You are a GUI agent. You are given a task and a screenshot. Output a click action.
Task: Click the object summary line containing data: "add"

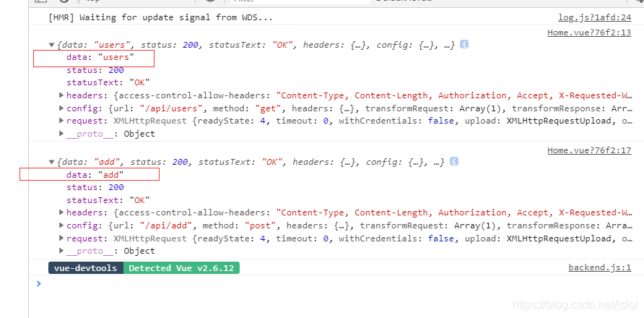(251, 162)
